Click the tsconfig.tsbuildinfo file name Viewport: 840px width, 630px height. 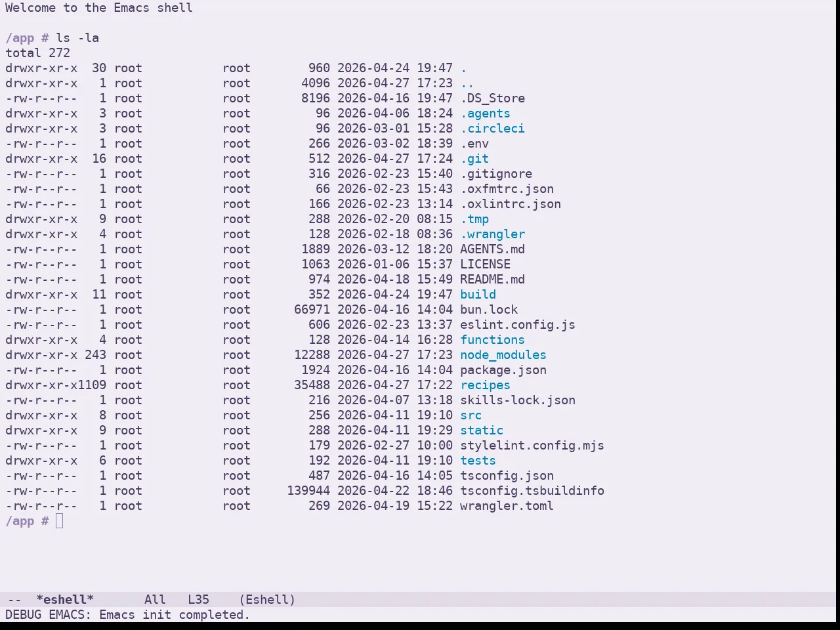coord(532,491)
